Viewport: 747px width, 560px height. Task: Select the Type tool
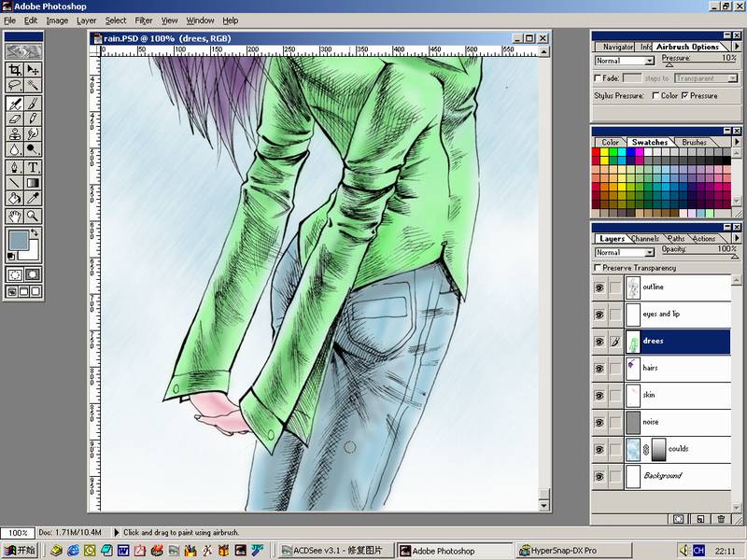click(x=33, y=168)
